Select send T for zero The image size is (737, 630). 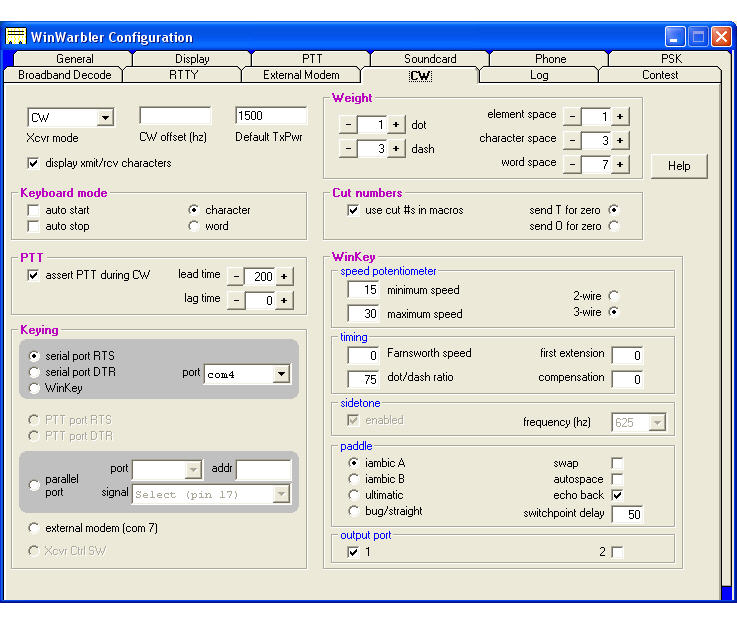[613, 210]
